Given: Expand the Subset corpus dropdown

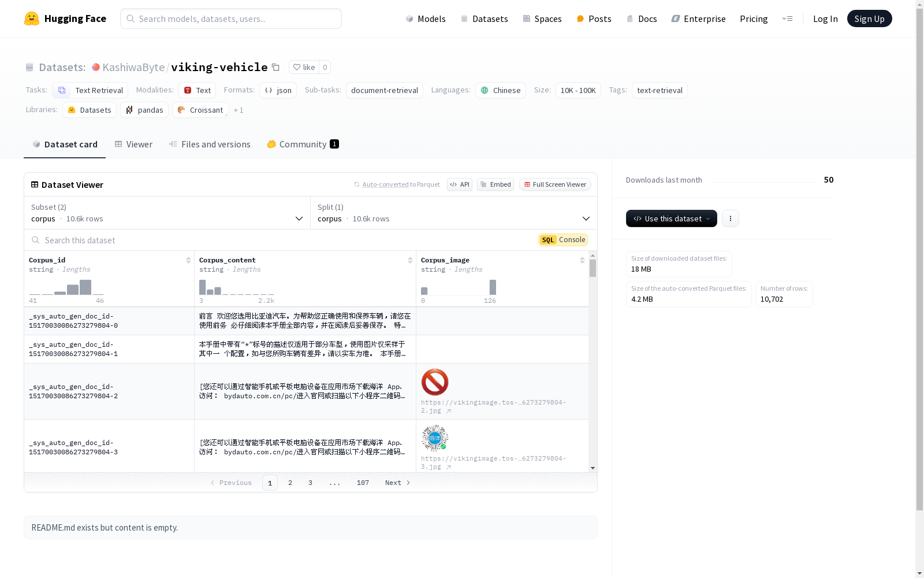Looking at the screenshot, I should point(167,213).
